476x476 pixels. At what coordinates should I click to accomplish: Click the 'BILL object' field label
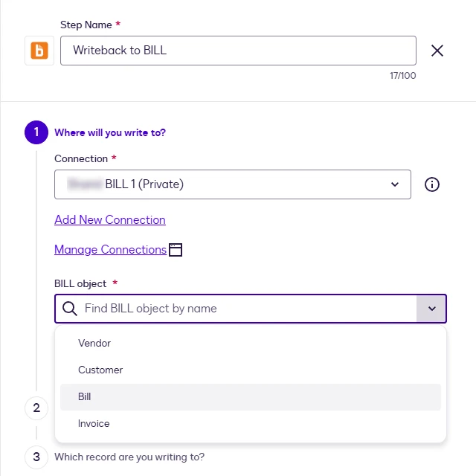(80, 283)
